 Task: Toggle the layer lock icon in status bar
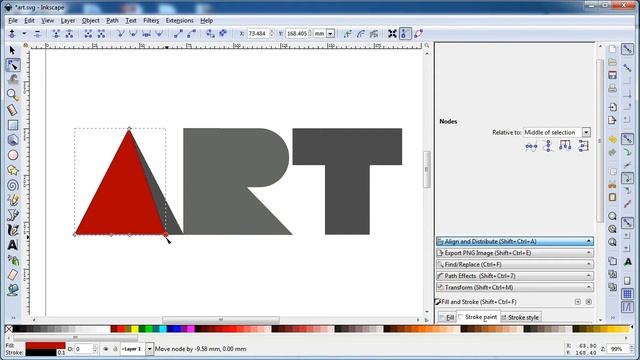click(115, 349)
